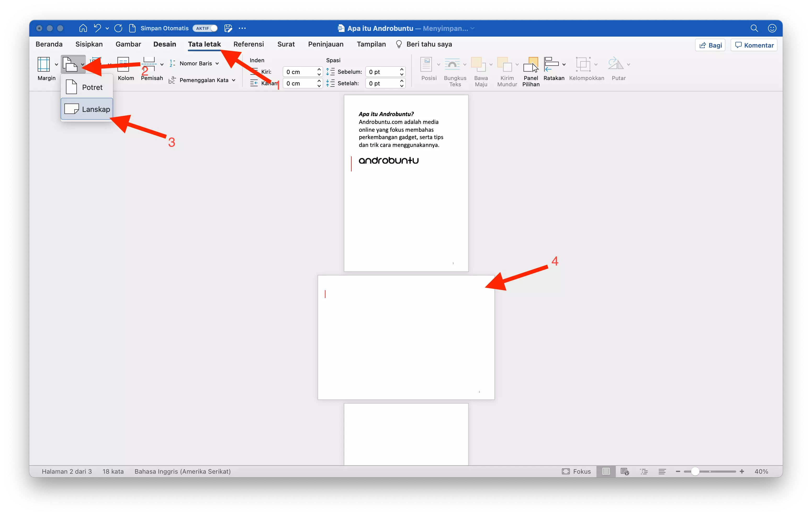812x516 pixels.
Task: Click the Bagi share button
Action: [710, 45]
